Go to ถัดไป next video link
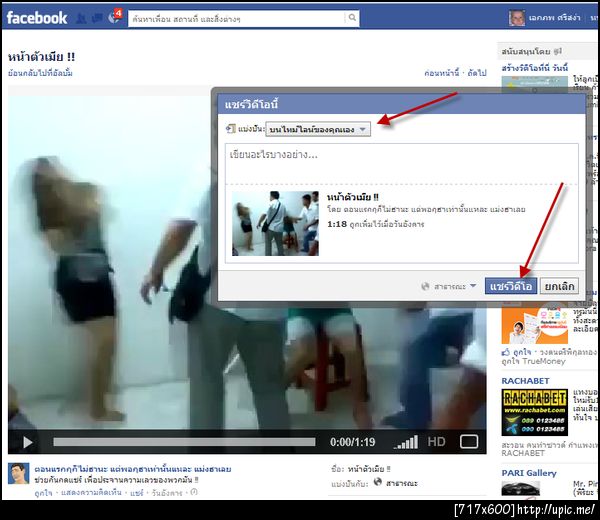The width and height of the screenshot is (600, 520). click(x=477, y=73)
